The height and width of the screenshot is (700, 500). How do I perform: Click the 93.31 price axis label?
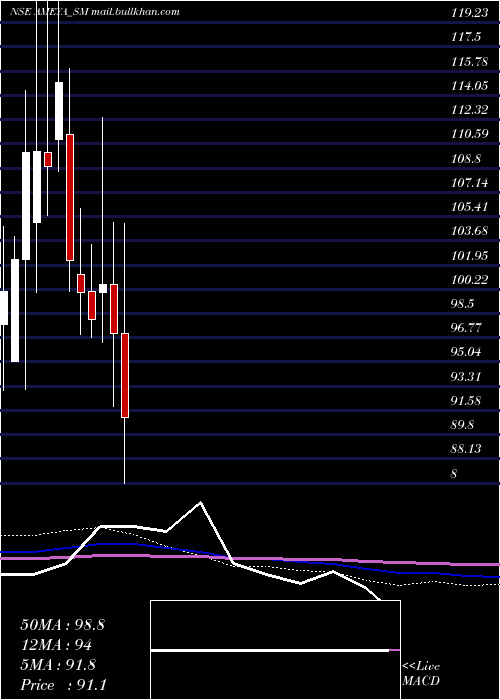coord(467,377)
